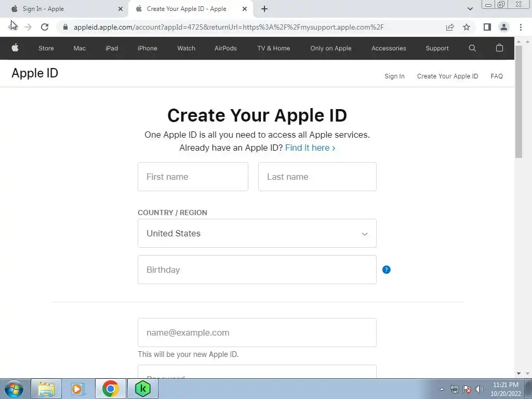
Task: Click the Apple ID title link
Action: point(35,73)
